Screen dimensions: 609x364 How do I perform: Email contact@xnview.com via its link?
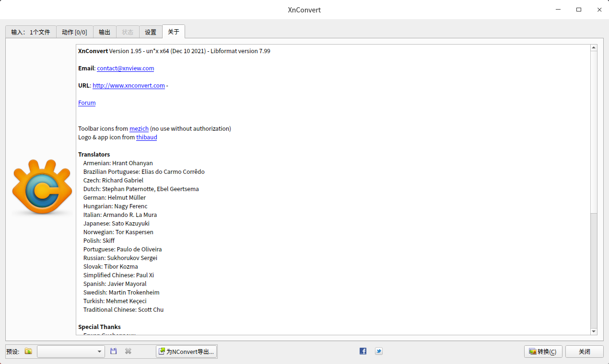pos(125,68)
